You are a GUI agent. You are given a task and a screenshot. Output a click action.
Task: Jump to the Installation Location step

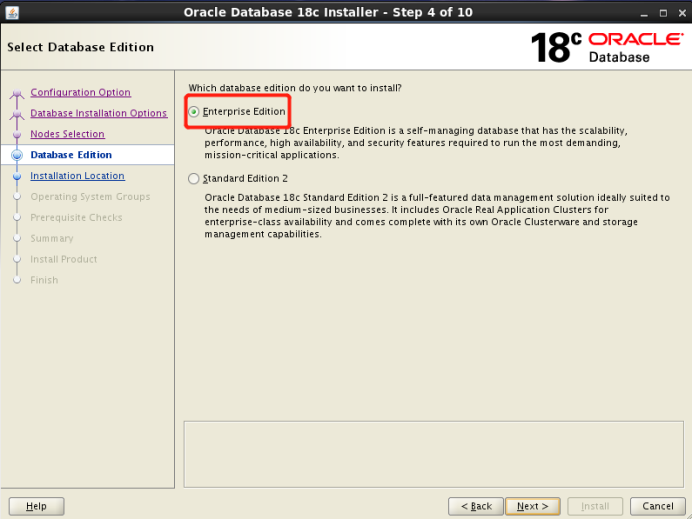click(x=77, y=176)
